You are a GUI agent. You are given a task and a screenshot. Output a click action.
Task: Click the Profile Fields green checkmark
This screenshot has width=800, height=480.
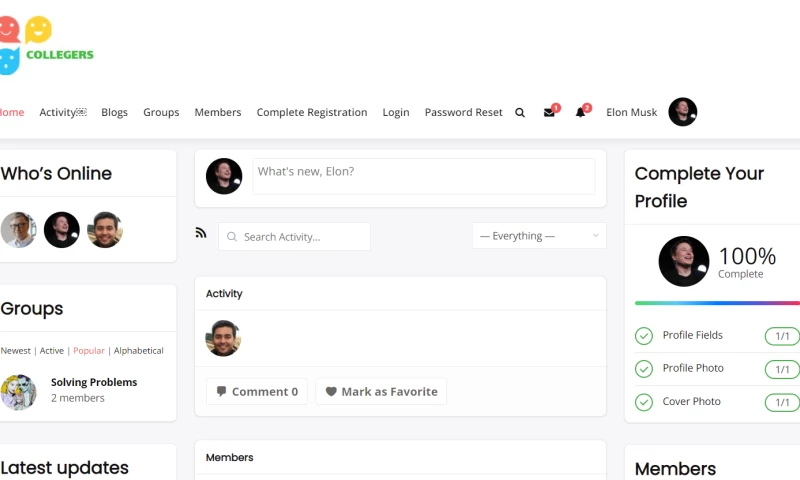[644, 336]
